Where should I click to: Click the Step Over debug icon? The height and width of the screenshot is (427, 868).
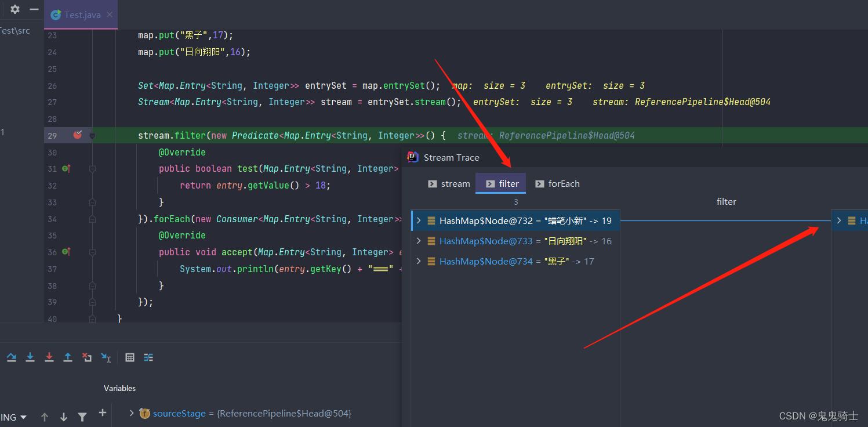12,357
